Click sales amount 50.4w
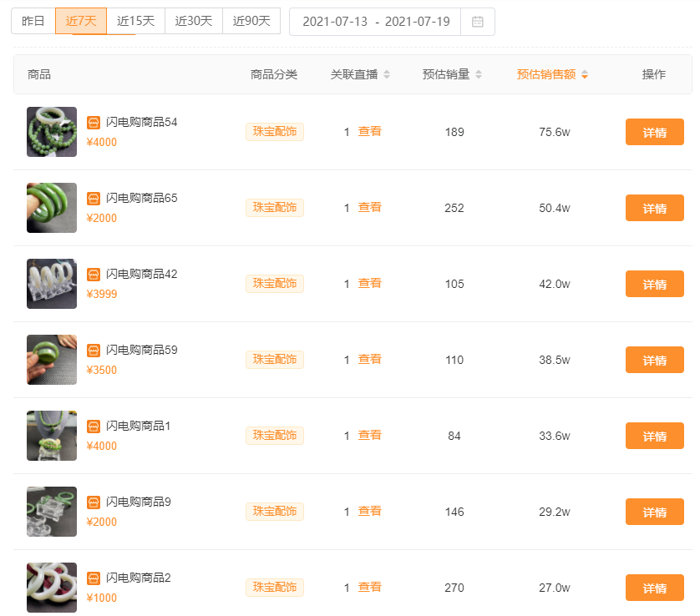Screen dimensions: 700x616 click(x=555, y=208)
